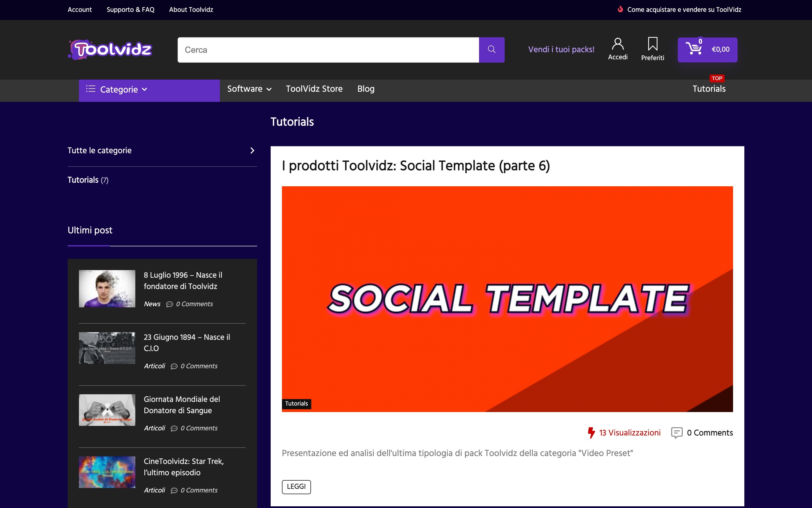Viewport: 812px width, 508px height.
Task: Open post Giornata Mondiale del Donatore di Sangue
Action: (182, 405)
